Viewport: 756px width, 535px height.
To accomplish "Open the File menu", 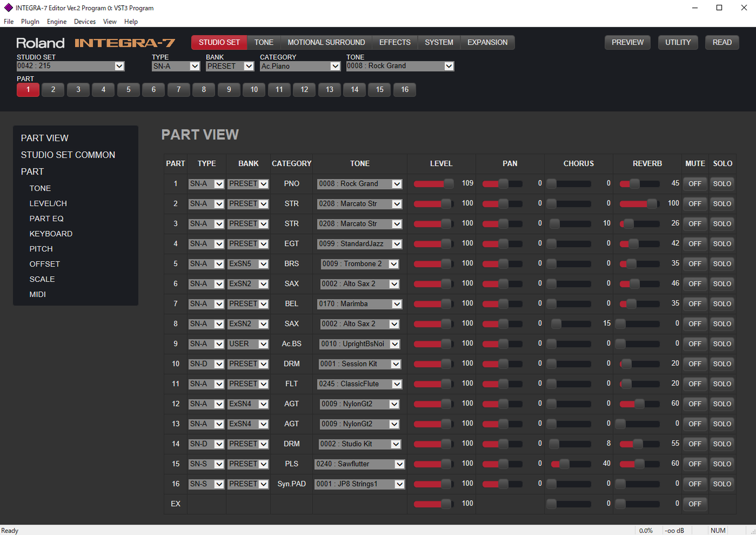I will click(8, 22).
